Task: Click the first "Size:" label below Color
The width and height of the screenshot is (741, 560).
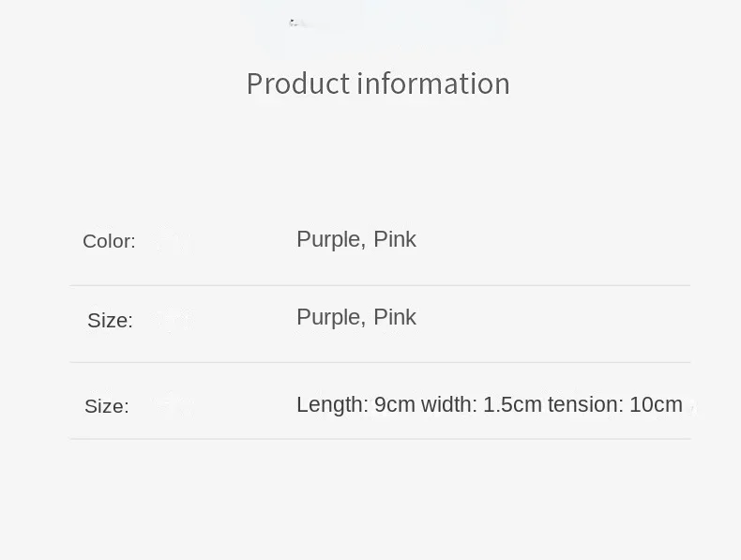Action: [110, 321]
